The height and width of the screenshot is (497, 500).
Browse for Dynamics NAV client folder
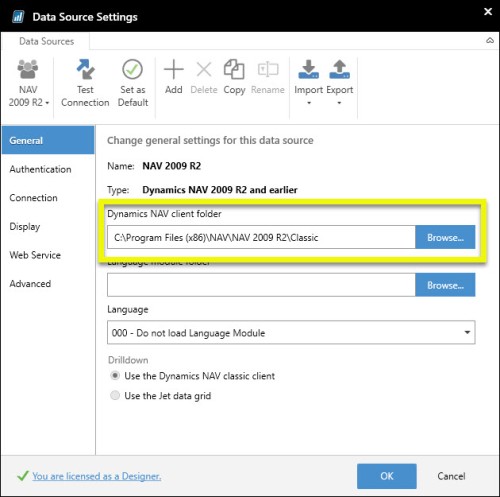(445, 237)
